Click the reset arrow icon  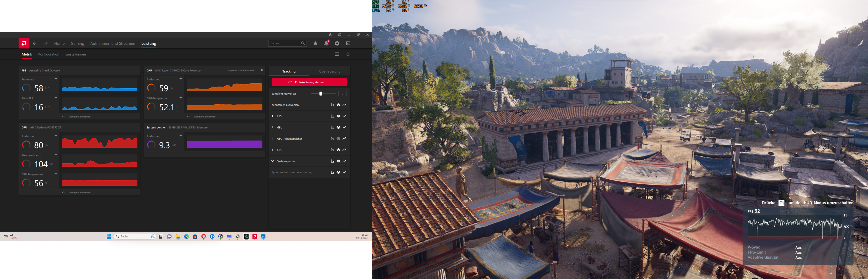click(348, 54)
